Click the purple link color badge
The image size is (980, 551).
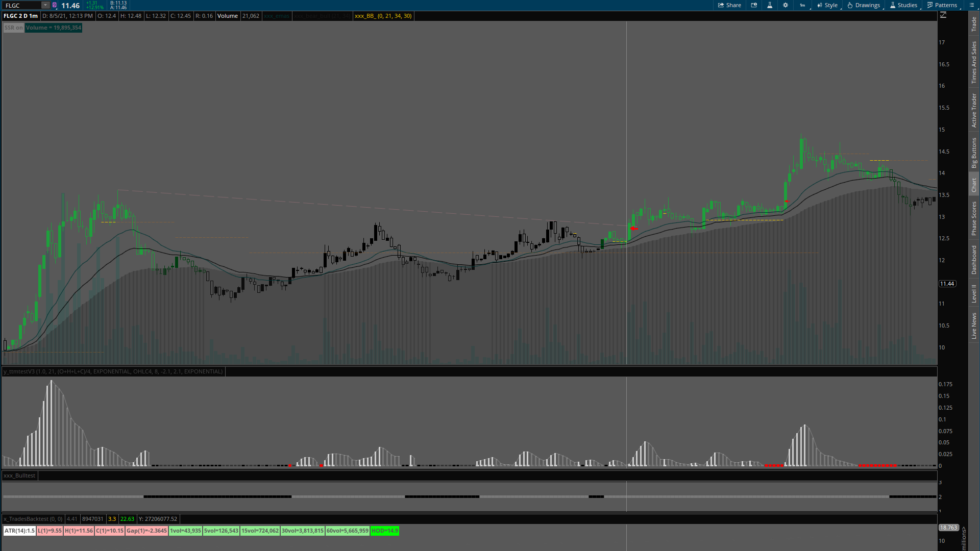click(x=55, y=5)
